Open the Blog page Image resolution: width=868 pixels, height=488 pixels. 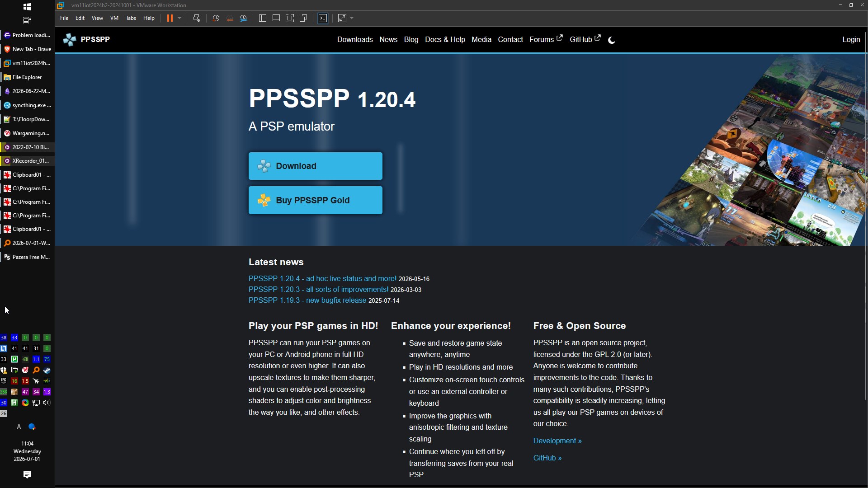[411, 40]
